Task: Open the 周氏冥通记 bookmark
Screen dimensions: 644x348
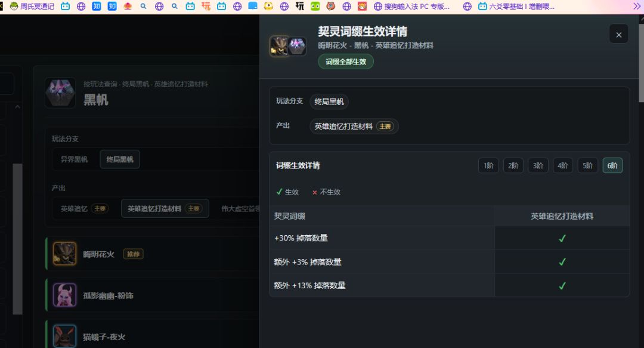Action: (32, 6)
